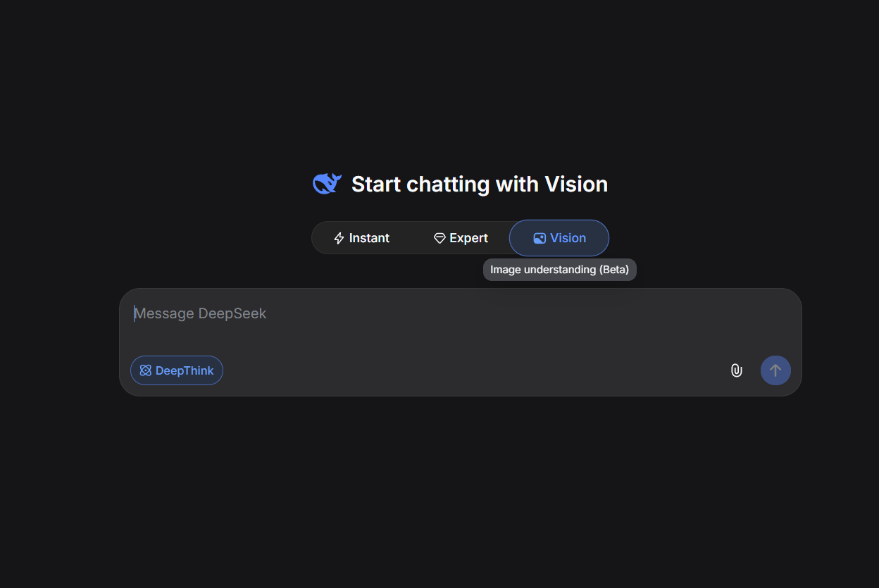Screen dimensions: 879x588
Task: Click the paperclip attach file icon
Action: 736,370
